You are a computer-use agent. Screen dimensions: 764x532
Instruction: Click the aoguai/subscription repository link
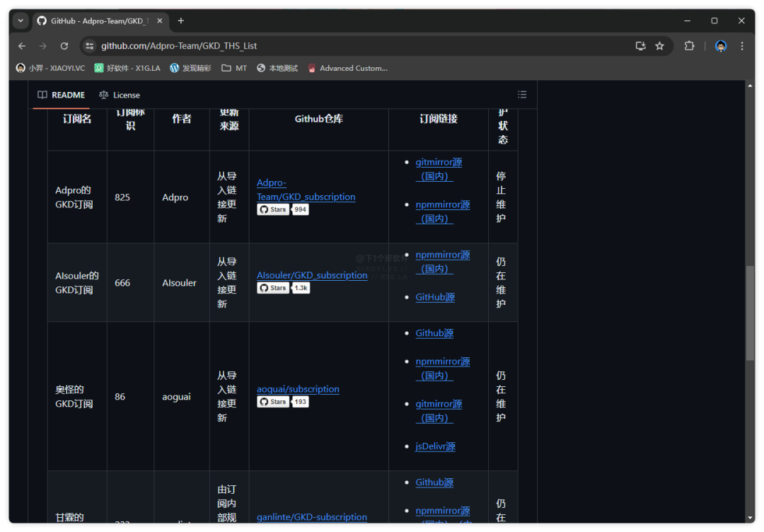click(298, 389)
